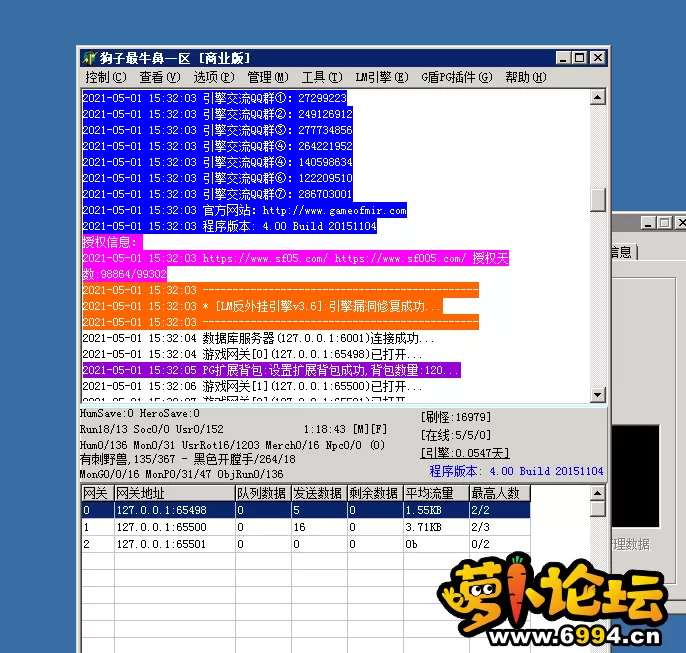Click the LM反外挂引擎v3.6 log line
The width and height of the screenshot is (686, 653).
(262, 306)
